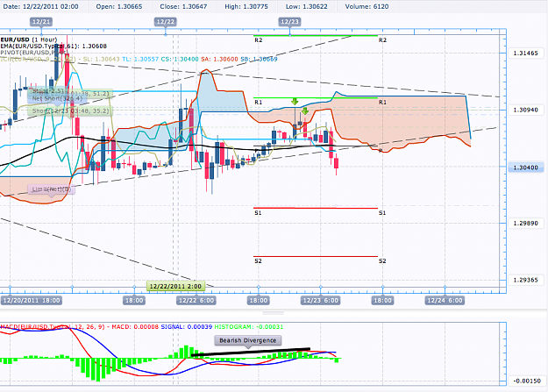
Task: Click the Close: 1.30647 info field
Action: point(183,6)
